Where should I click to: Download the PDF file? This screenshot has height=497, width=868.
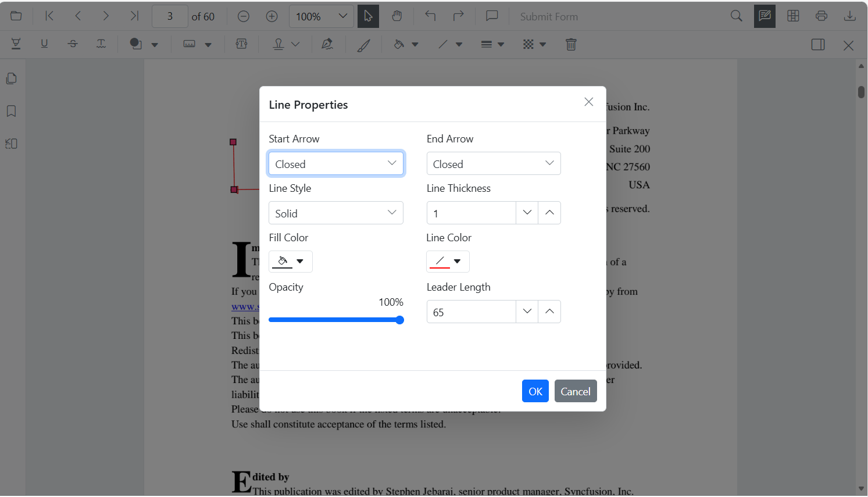pyautogui.click(x=850, y=16)
